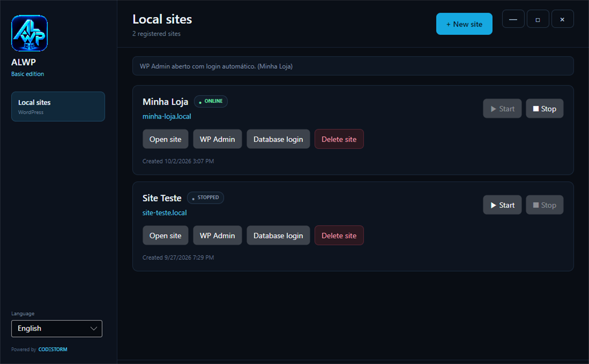This screenshot has width=589, height=364.
Task: Click the CODESTORM powered-by link
Action: (53, 350)
